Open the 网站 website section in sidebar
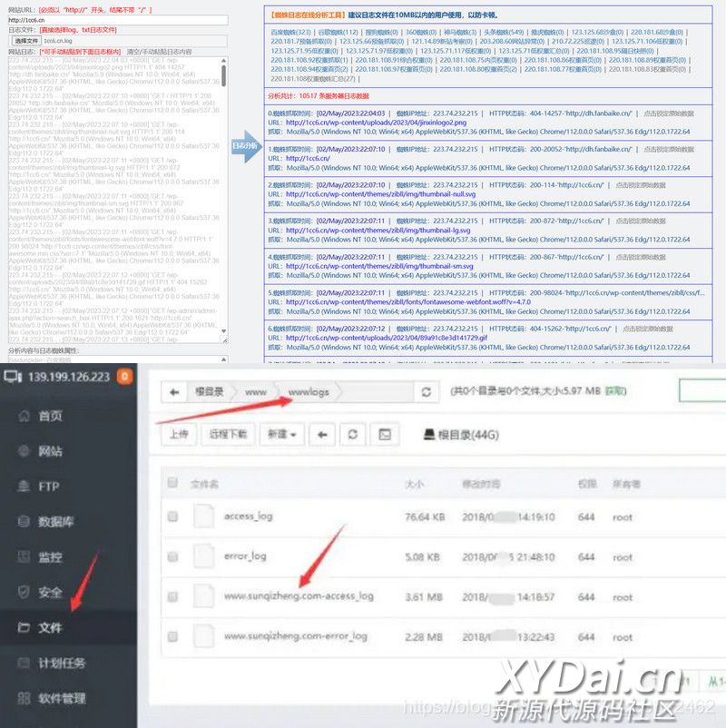The image size is (726, 728). (25, 451)
